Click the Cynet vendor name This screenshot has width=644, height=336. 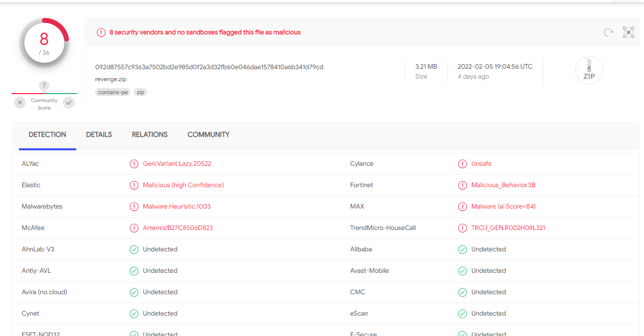(x=30, y=314)
